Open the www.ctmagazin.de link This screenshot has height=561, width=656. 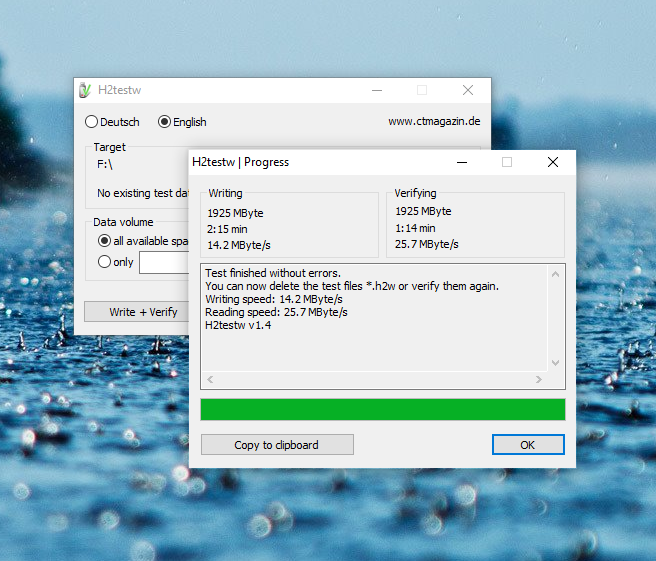click(x=434, y=121)
